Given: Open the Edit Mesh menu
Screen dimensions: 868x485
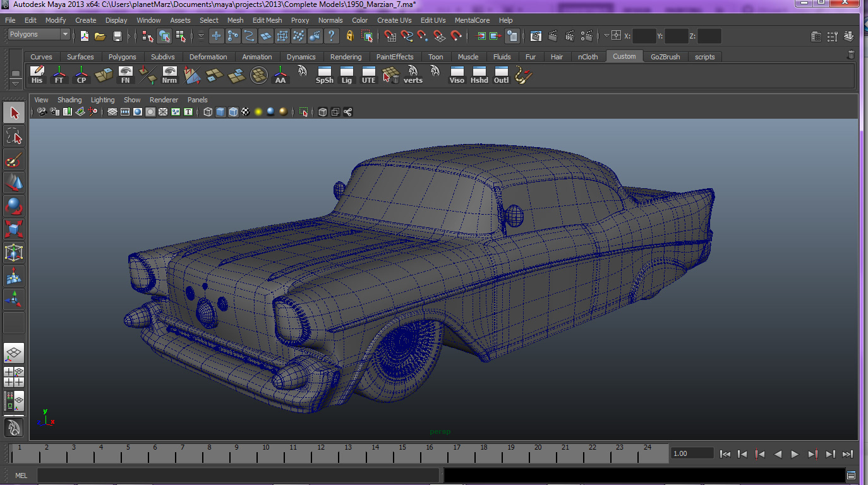Looking at the screenshot, I should pyautogui.click(x=267, y=20).
